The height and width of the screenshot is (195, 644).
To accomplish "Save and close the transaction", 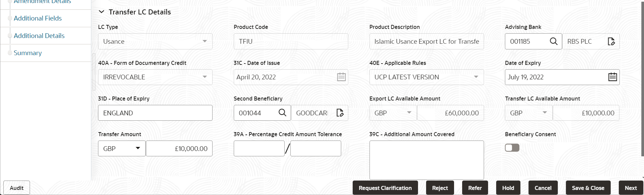I will pyautogui.click(x=588, y=188).
